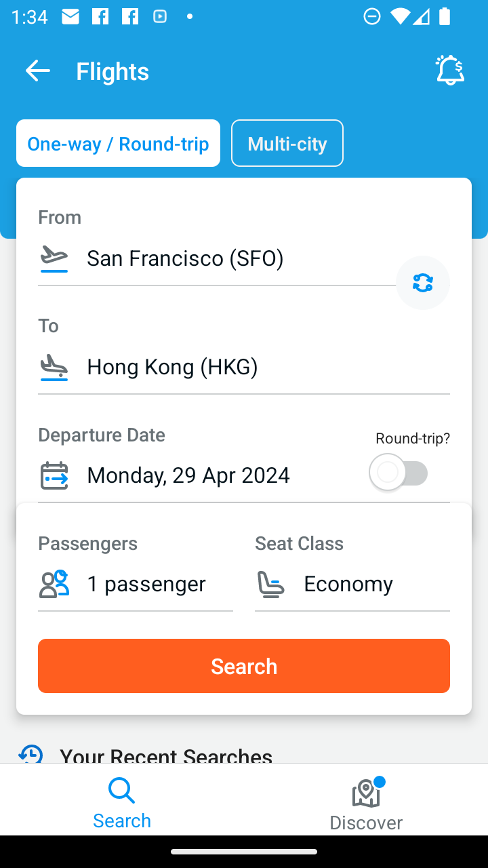Image resolution: width=488 pixels, height=868 pixels.
Task: Select the Search bottom navigation tab
Action: (122, 804)
